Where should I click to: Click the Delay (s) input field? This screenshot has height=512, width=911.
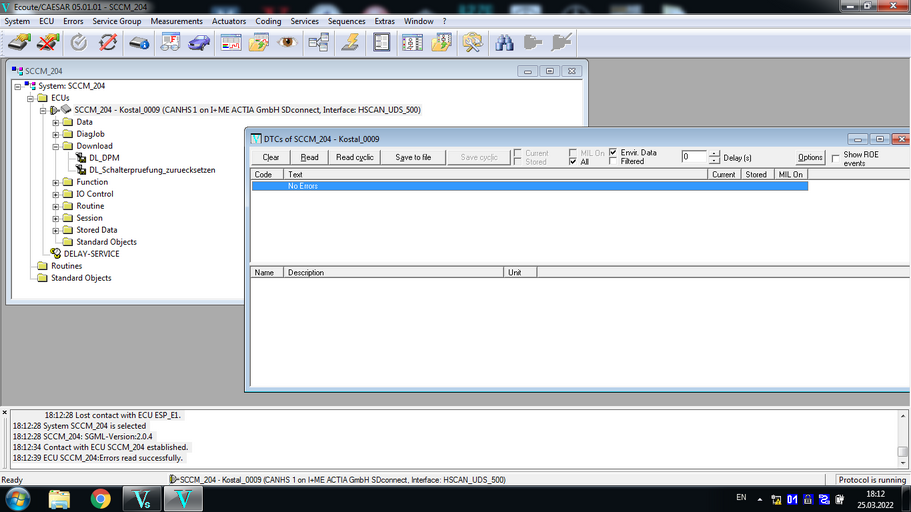[x=694, y=157]
